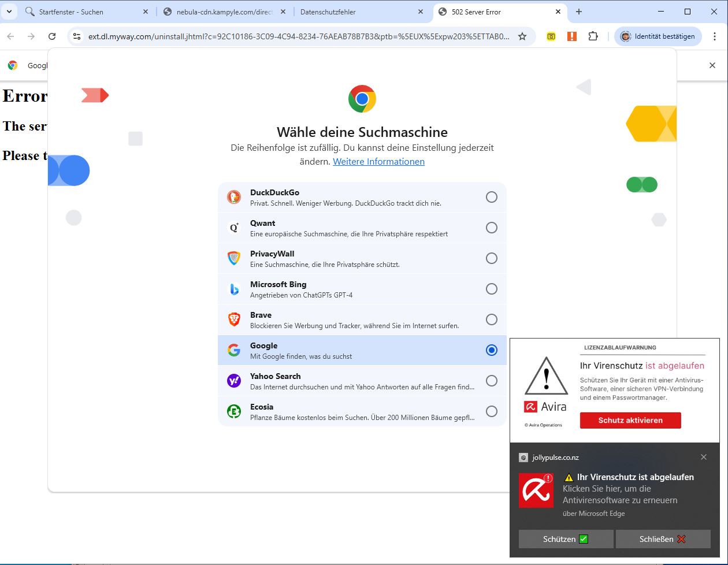The height and width of the screenshot is (565, 728).
Task: Click the PrivacyWall shield icon
Action: 234,258
